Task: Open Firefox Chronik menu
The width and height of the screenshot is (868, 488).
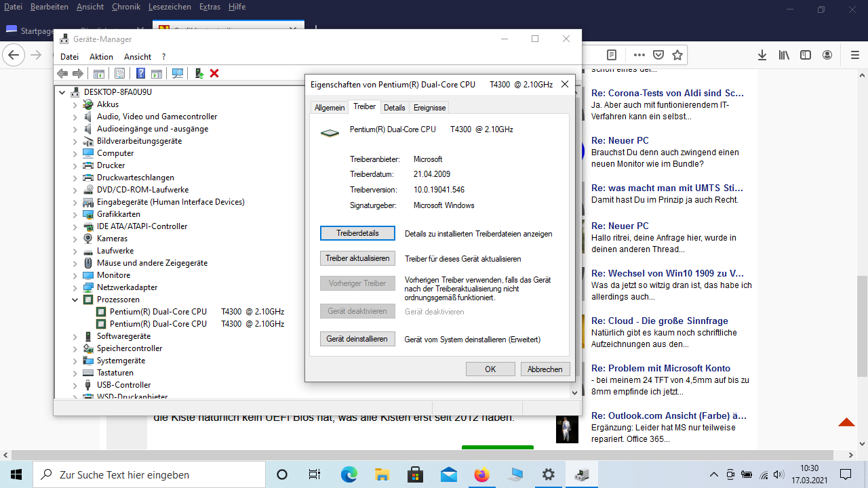Action: [x=126, y=7]
